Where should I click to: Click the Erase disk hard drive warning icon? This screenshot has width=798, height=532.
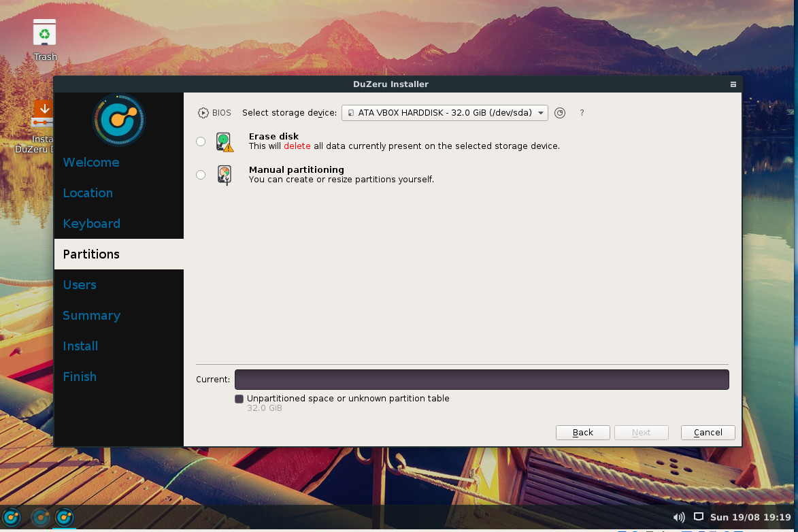(225, 142)
